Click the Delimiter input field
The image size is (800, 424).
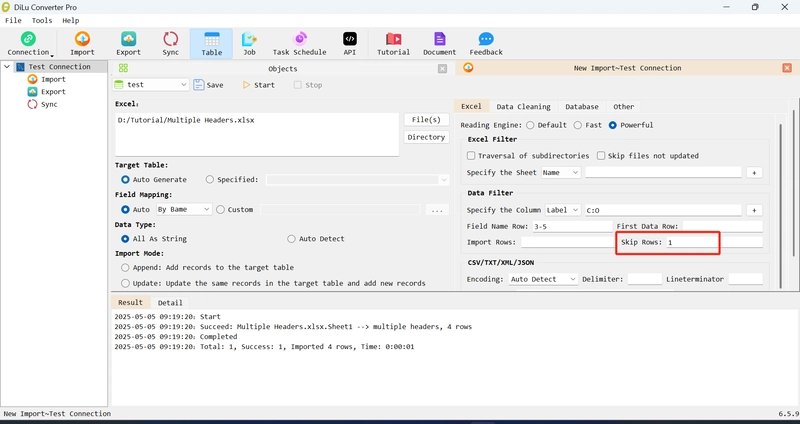pyautogui.click(x=644, y=279)
